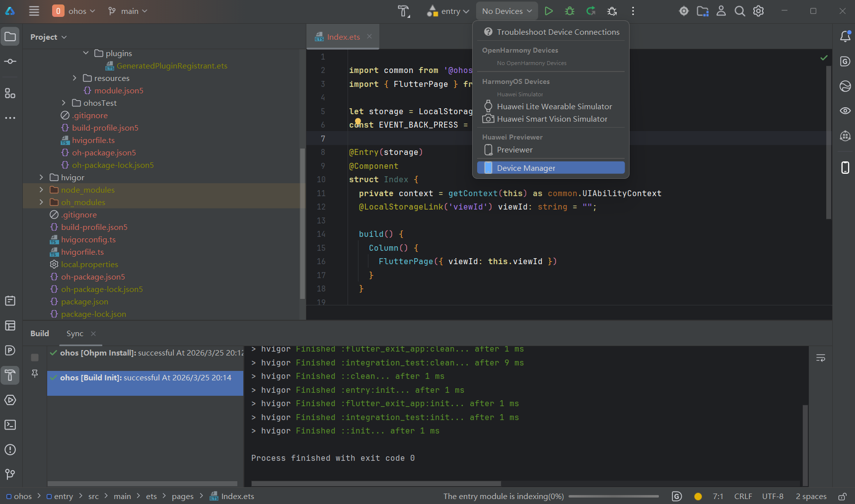This screenshot has height=504, width=855.
Task: Attach debugger to process icon
Action: 612,11
